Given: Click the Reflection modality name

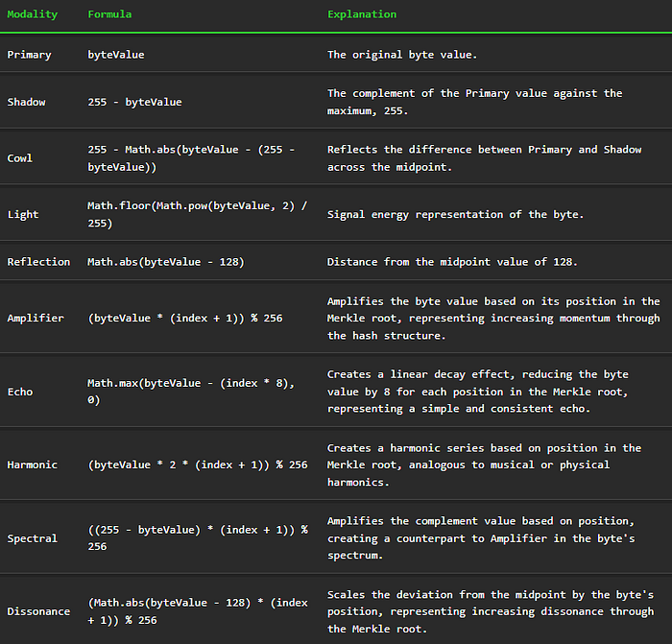Looking at the screenshot, I should 38,262.
